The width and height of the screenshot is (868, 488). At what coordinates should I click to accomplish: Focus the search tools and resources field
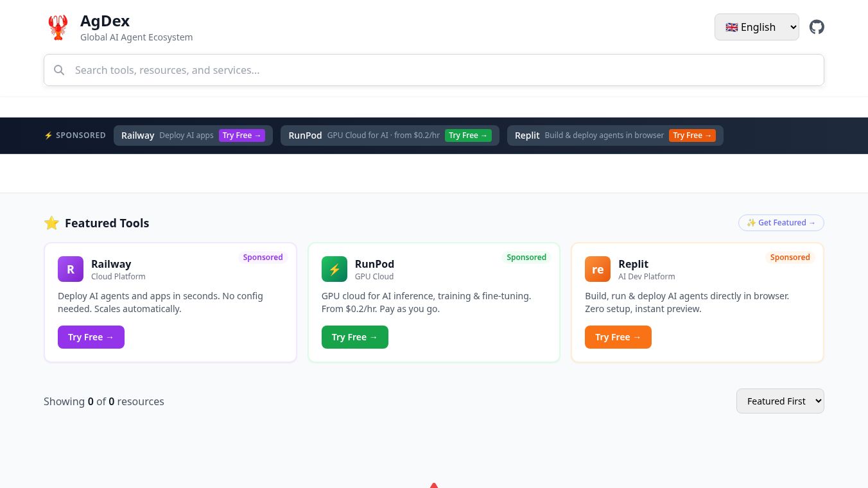click(434, 70)
